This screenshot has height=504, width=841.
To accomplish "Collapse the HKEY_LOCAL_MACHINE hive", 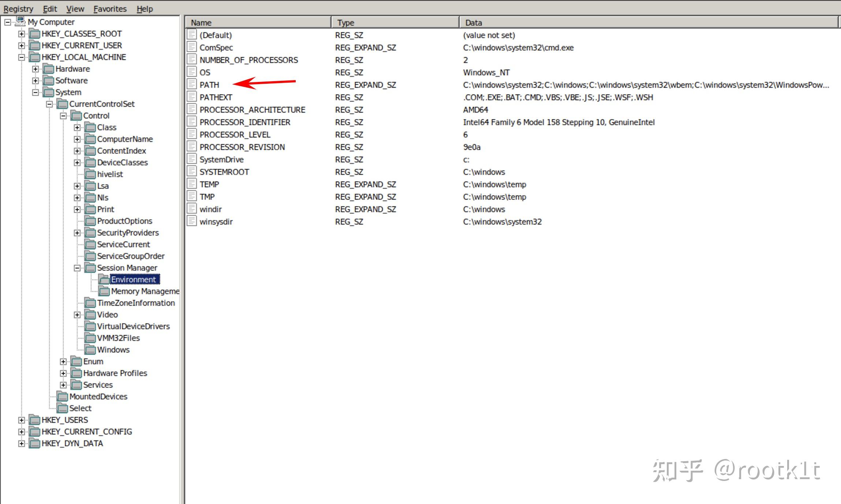I will (22, 57).
